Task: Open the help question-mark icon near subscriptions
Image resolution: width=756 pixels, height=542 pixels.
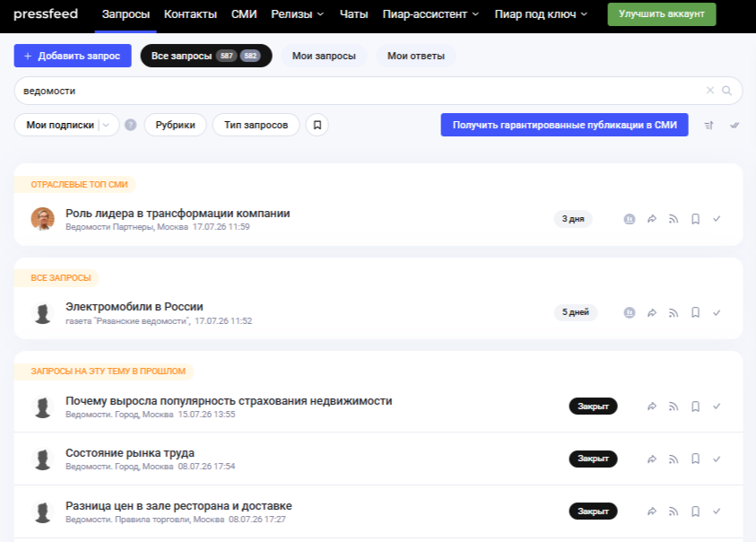Action: [131, 125]
